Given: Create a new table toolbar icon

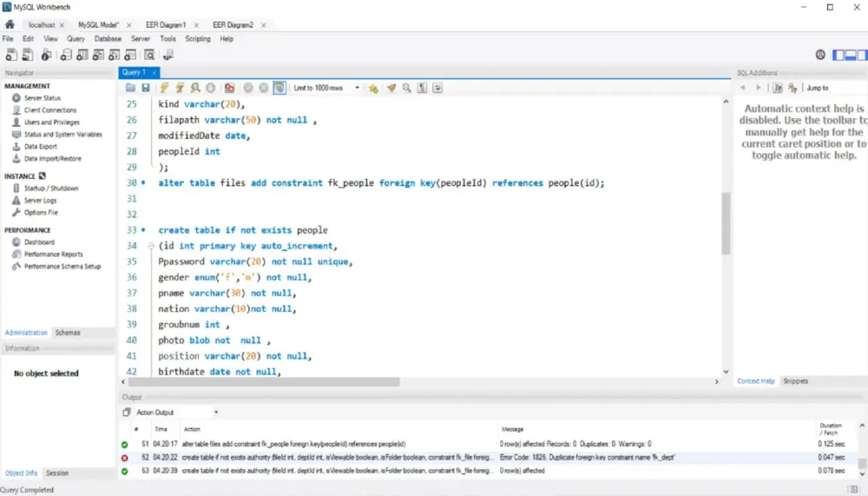Looking at the screenshot, I should click(x=82, y=55).
